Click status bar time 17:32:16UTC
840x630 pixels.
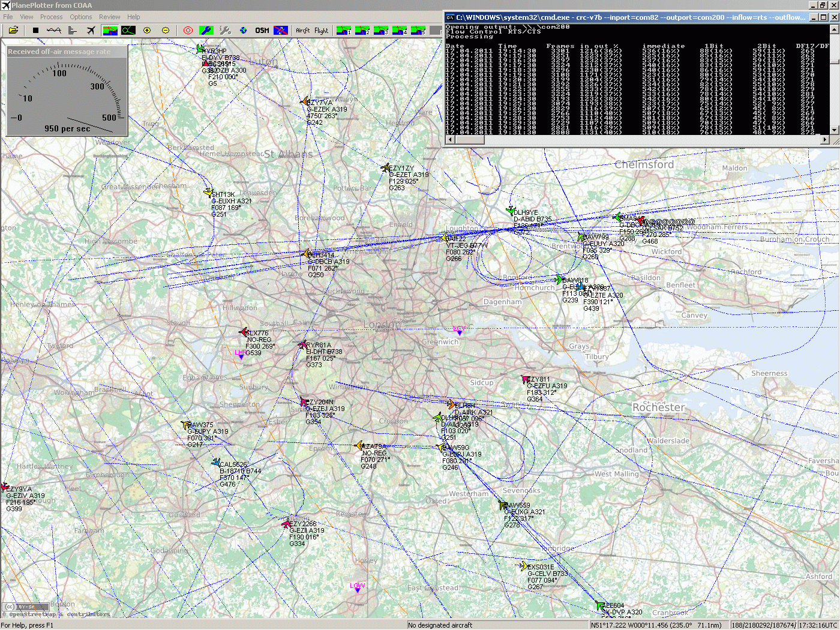point(818,625)
